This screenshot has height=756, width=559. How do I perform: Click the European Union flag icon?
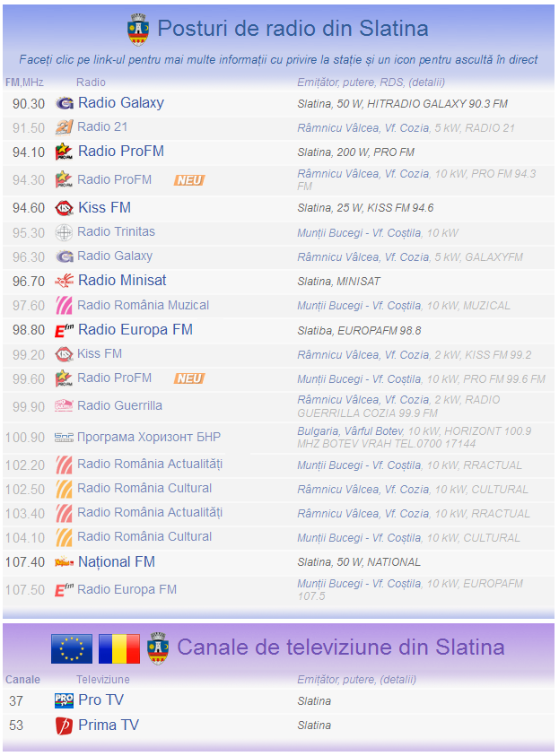pos(72,648)
